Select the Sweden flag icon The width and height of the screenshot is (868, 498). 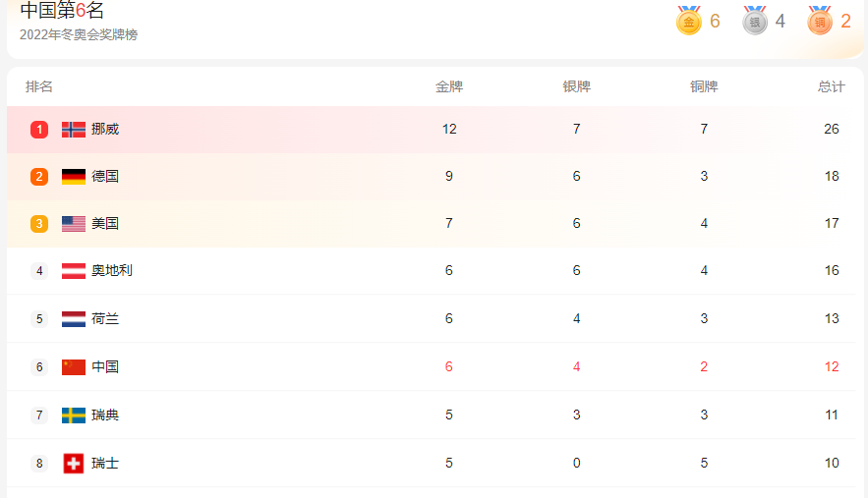click(x=74, y=415)
